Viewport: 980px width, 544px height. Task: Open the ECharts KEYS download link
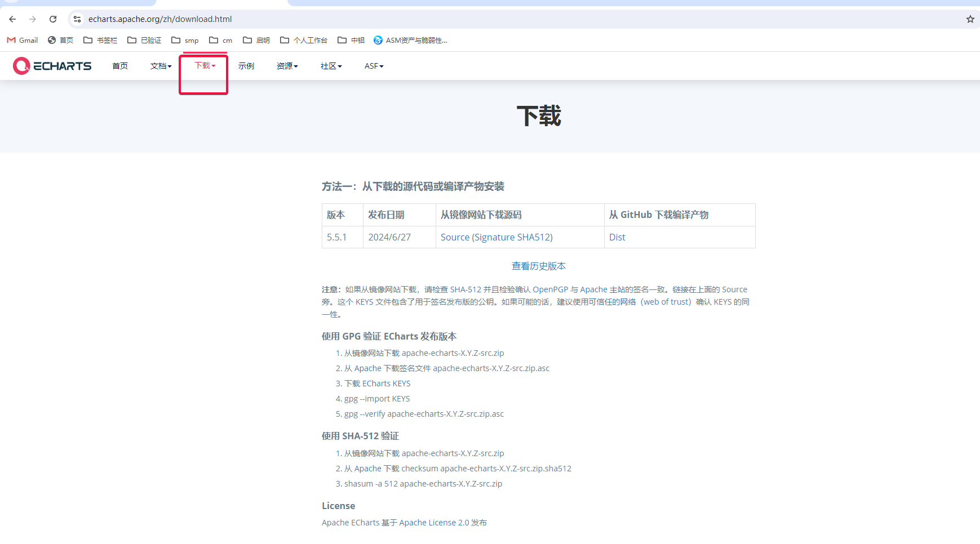click(x=387, y=384)
